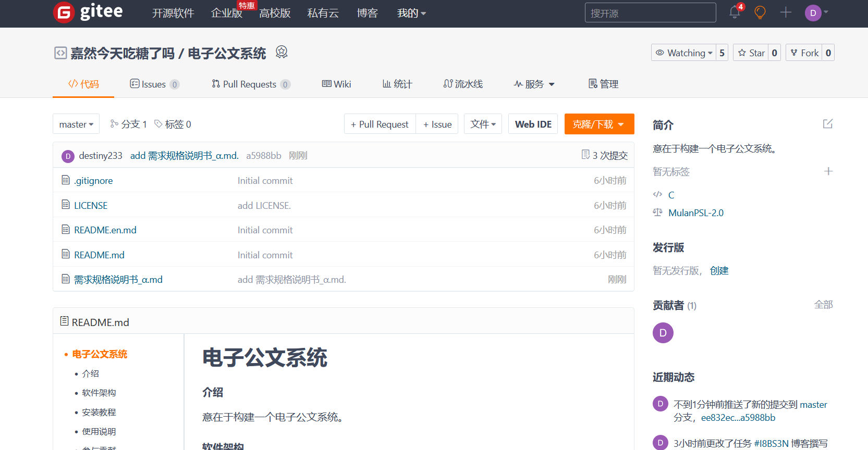The image size is (868, 450).
Task: Star this repository
Action: tap(751, 53)
